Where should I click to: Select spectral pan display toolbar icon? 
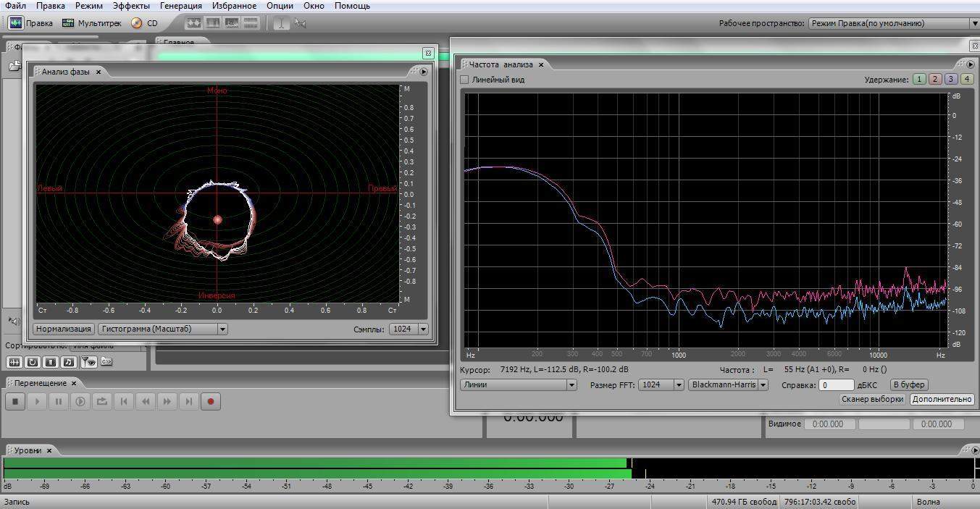click(232, 23)
